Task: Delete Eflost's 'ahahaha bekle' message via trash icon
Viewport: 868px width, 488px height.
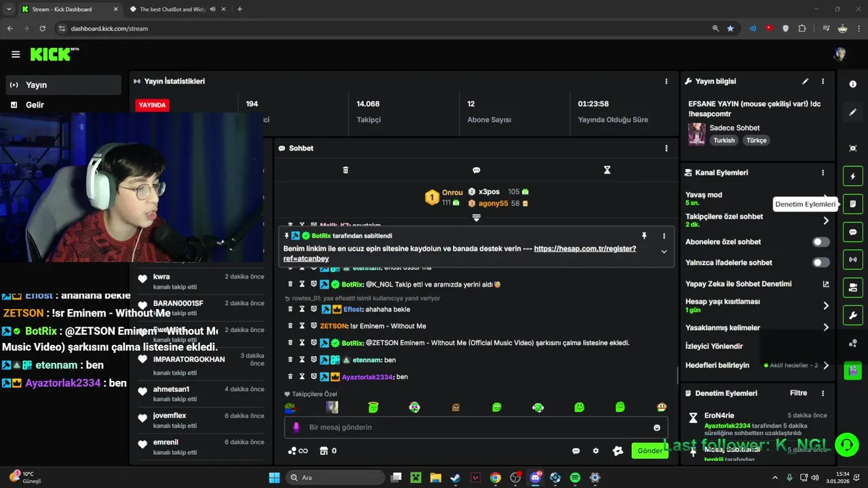Action: coord(290,309)
